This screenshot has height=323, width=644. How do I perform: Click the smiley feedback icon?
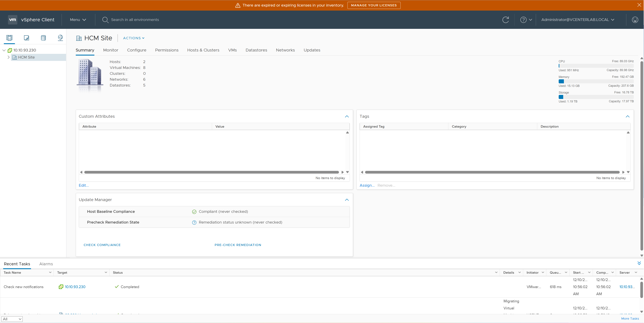tap(635, 20)
